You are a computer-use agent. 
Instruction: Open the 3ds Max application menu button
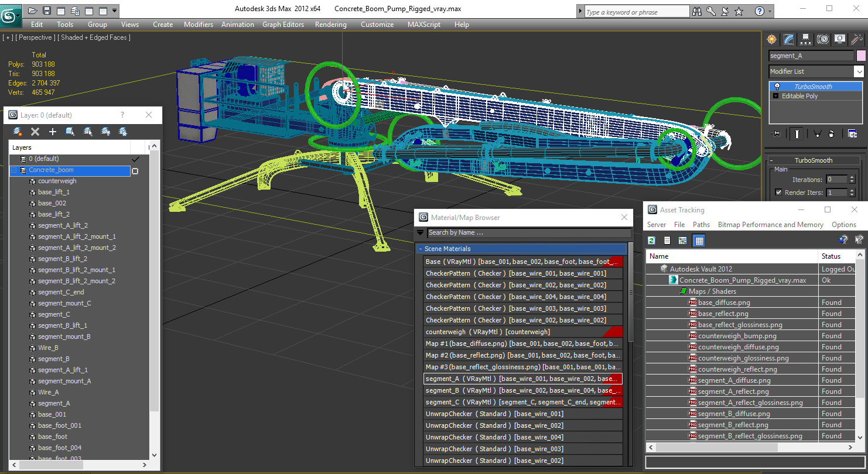point(10,15)
